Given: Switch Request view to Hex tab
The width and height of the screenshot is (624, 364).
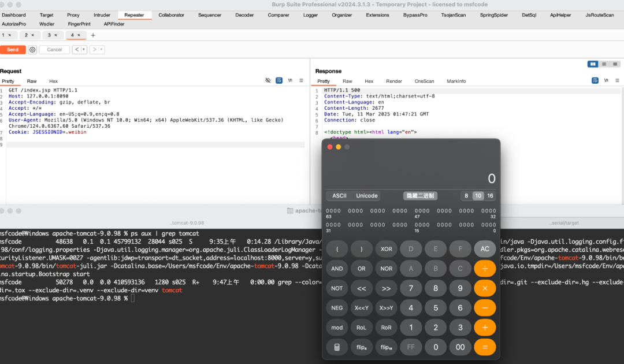Looking at the screenshot, I should (x=53, y=81).
